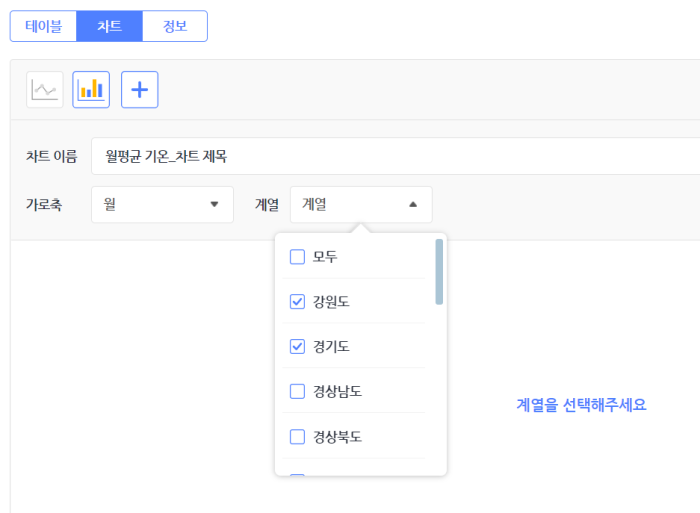Screen dimensions: 700x513
Task: Click the 계열을 선택해주세요 message
Action: click(581, 405)
